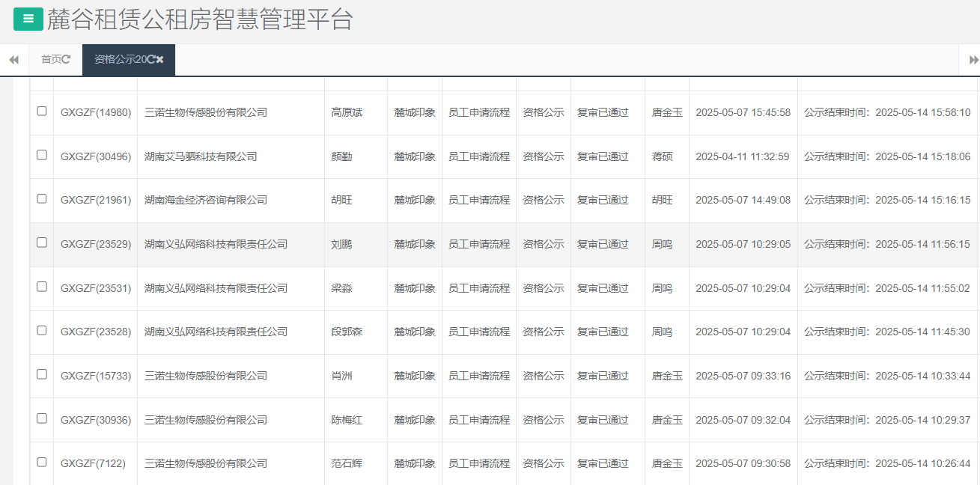This screenshot has height=485, width=980.
Task: Click company name 湖南艾马驷科技有限公司
Action: coord(201,156)
